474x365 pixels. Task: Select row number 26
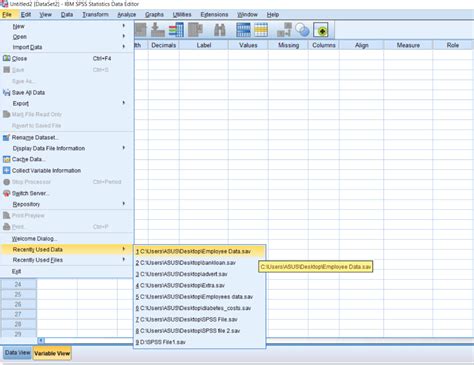[18, 304]
